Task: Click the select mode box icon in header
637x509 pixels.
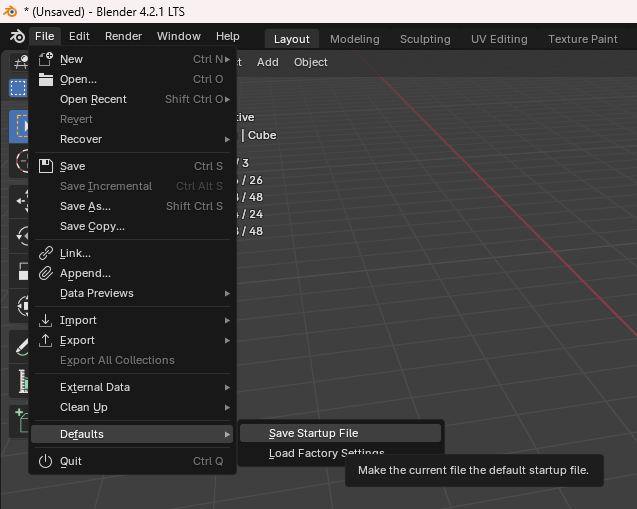Action: coord(18,88)
